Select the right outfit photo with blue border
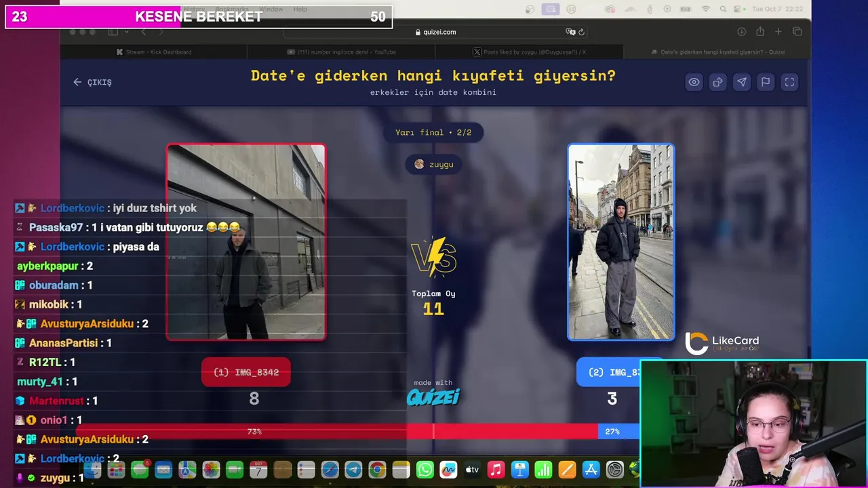Screen dimensions: 868x488 [x=621, y=242]
